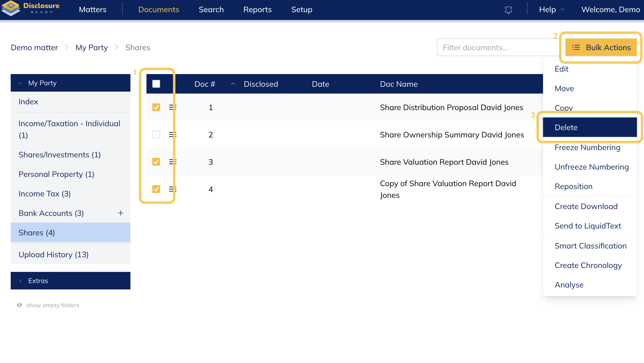644x363 pixels.
Task: Click drag handle icon of document 3
Action: point(173,162)
